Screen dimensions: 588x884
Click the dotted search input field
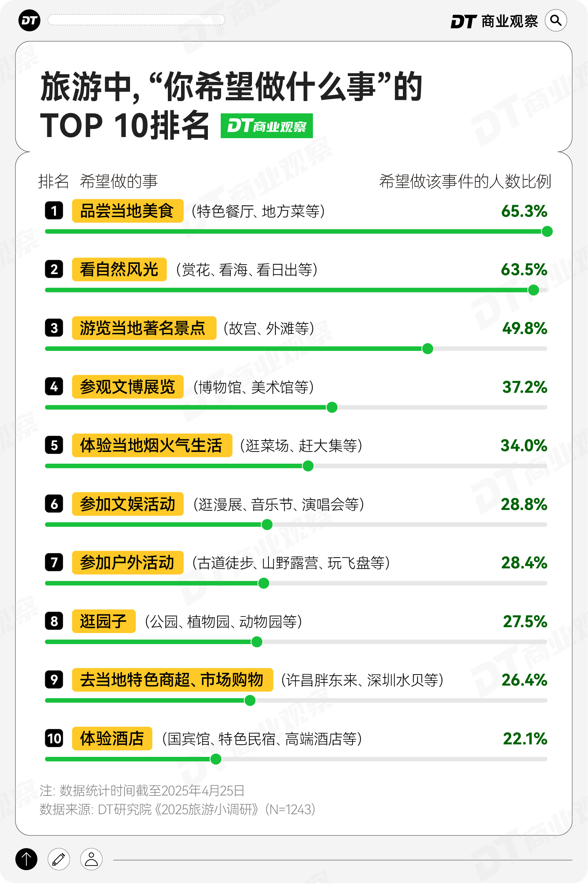pos(136,20)
